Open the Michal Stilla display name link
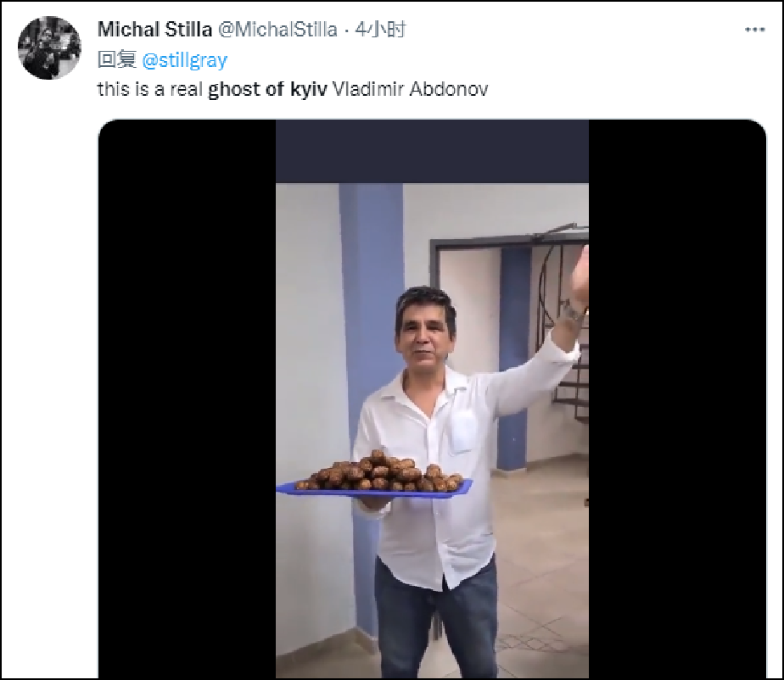 pyautogui.click(x=154, y=30)
